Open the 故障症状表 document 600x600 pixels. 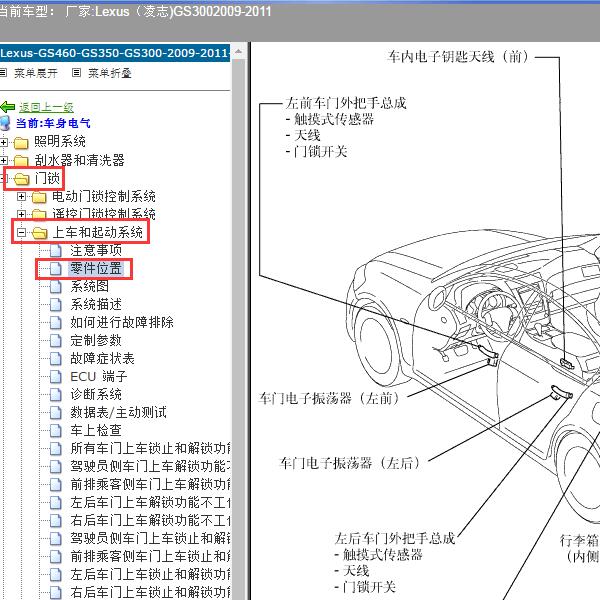[103, 358]
